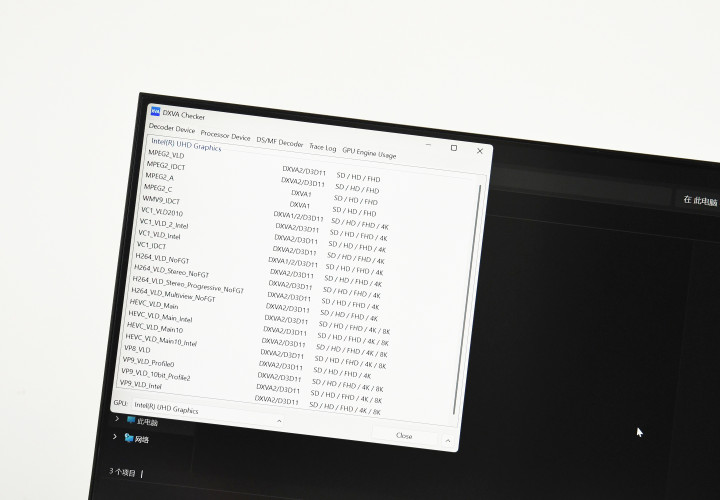Minimize the DXVA Checker window
This screenshot has width=720, height=500.
click(427, 147)
